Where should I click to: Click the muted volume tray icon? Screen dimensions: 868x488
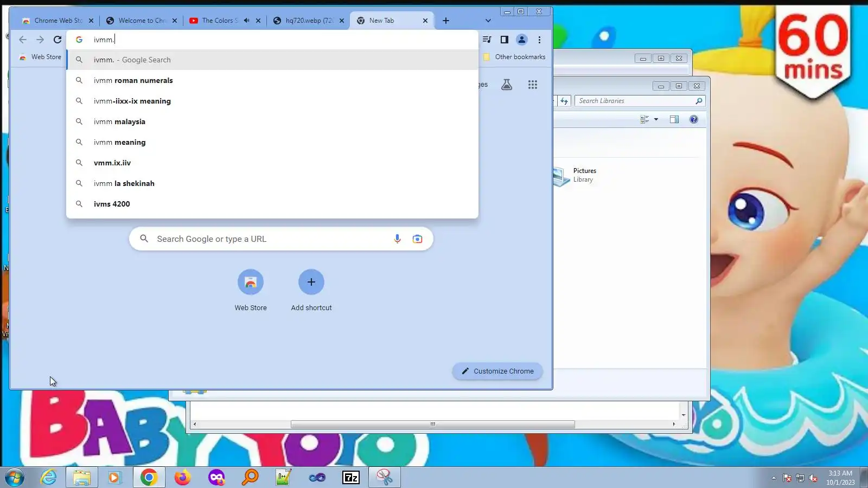click(813, 478)
